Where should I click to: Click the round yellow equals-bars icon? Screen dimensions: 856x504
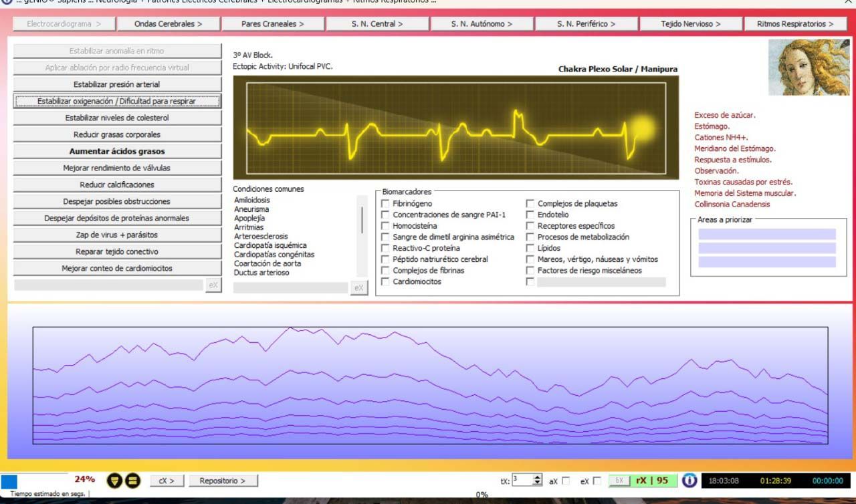(x=132, y=481)
